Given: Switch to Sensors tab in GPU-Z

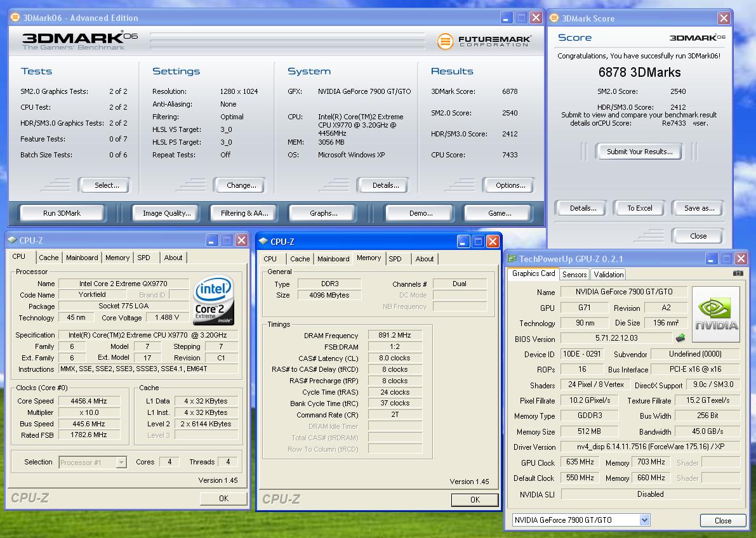Looking at the screenshot, I should tap(574, 274).
